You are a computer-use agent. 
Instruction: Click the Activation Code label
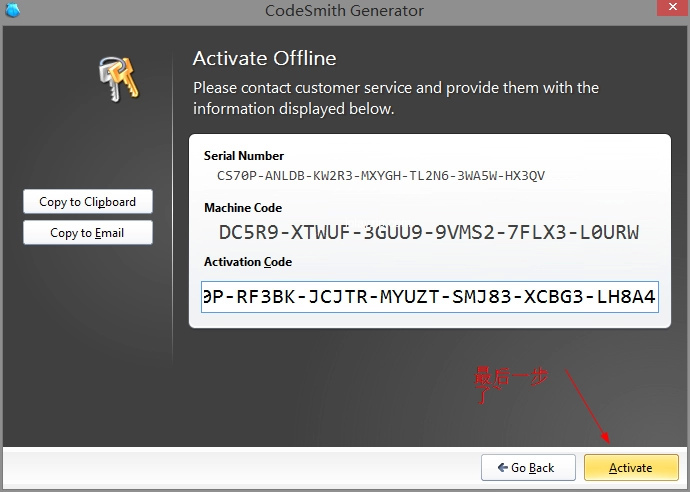click(x=248, y=262)
